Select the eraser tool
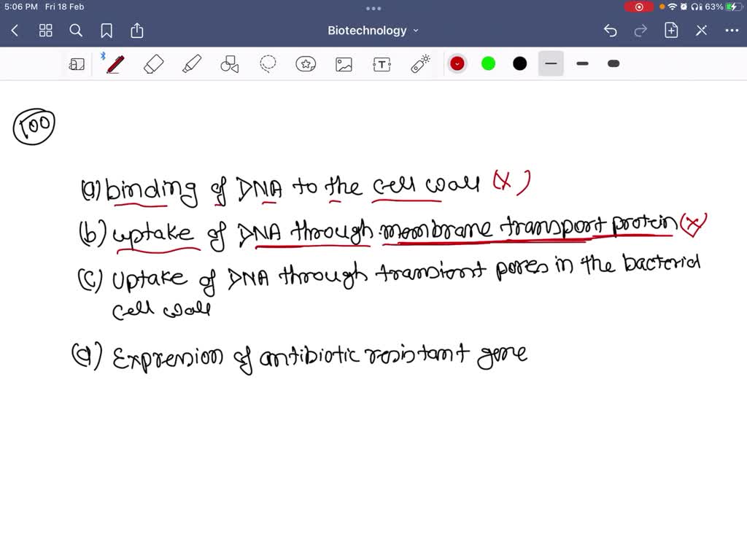747x560 pixels. [154, 64]
